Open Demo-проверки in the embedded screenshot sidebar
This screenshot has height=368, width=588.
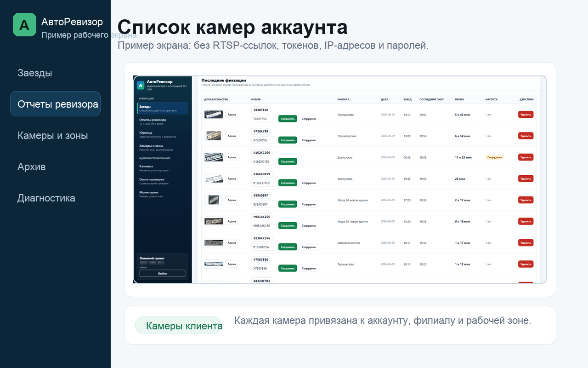(x=163, y=181)
